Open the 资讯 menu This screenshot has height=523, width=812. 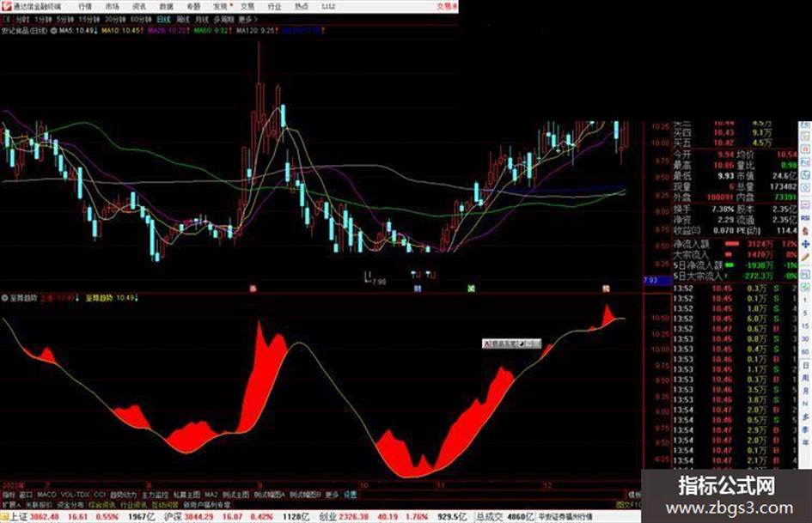pyautogui.click(x=139, y=7)
